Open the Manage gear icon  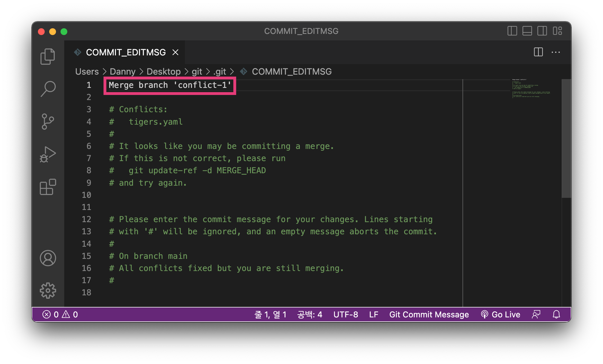(x=48, y=291)
